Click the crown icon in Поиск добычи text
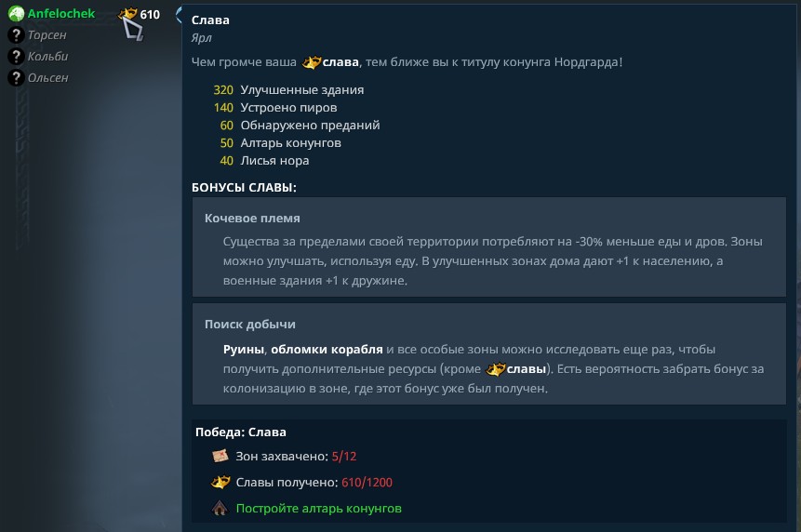801x532 pixels. click(496, 369)
